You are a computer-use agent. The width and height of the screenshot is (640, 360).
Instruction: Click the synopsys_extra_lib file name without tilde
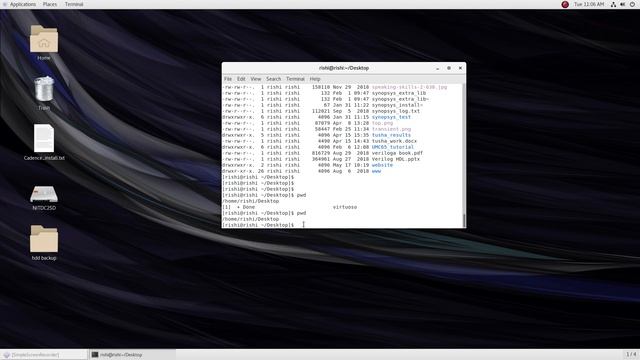(399, 93)
